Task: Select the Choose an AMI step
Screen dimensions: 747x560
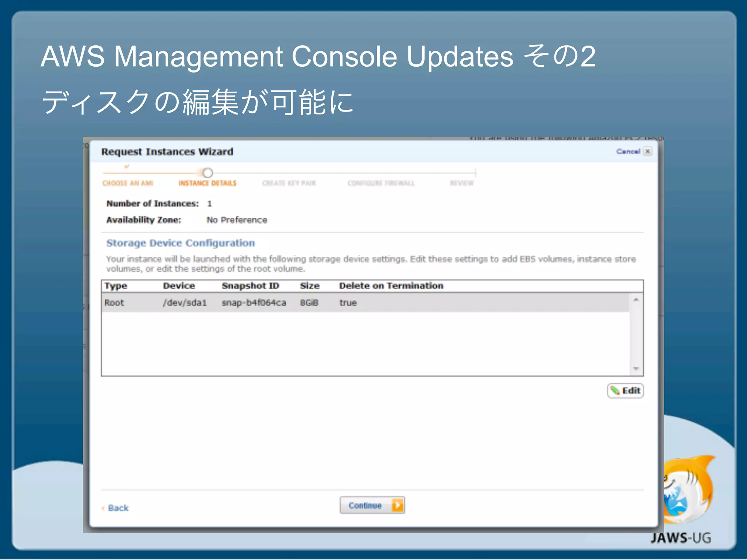Action: click(x=128, y=183)
